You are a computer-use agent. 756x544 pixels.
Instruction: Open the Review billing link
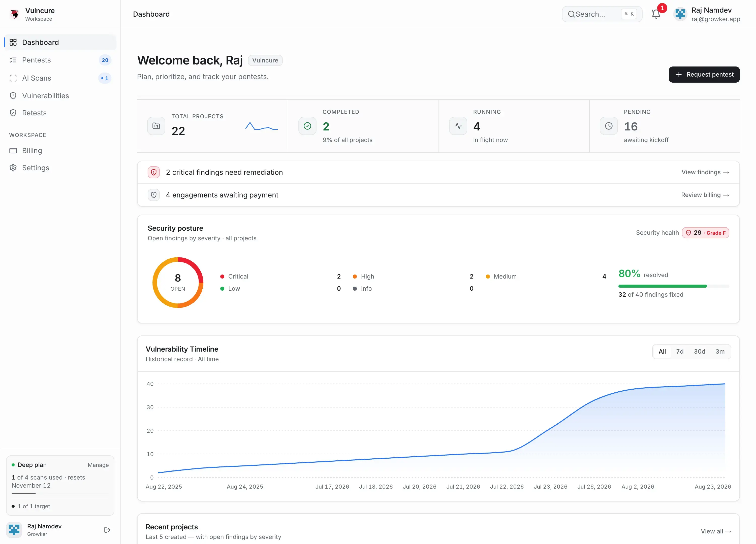click(705, 195)
